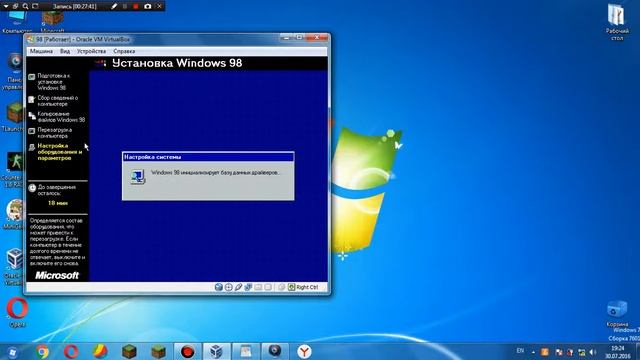Image resolution: width=640 pixels, height=360 pixels.
Task: Click the network adapters icon in VirtualBox status bar
Action: 248,287
